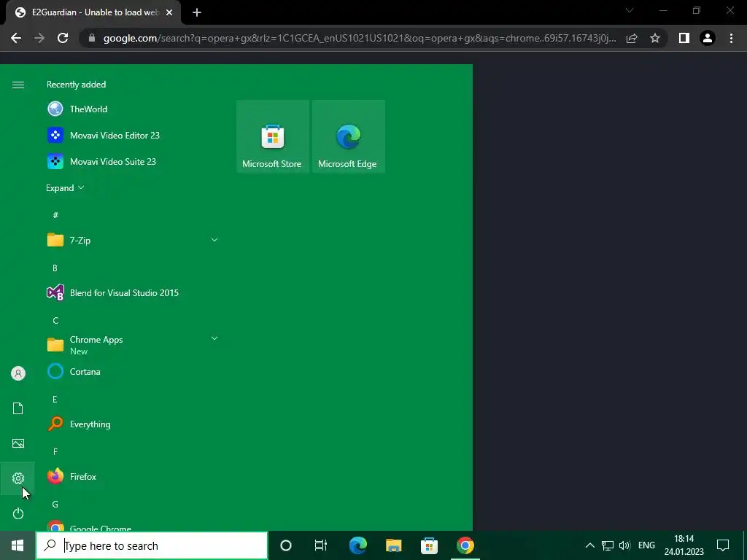Image resolution: width=747 pixels, height=560 pixels.
Task: Select the E2Guardian tab
Action: click(93, 13)
